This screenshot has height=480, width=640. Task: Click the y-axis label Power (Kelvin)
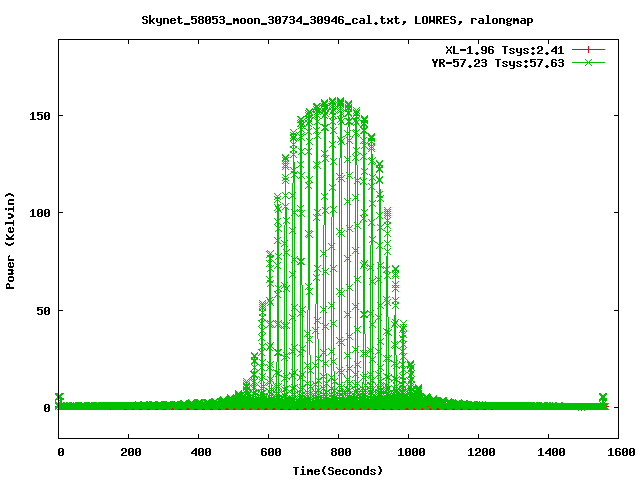pos(10,241)
